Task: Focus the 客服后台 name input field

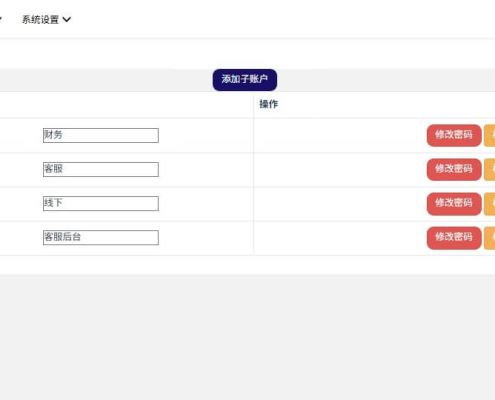Action: point(101,237)
